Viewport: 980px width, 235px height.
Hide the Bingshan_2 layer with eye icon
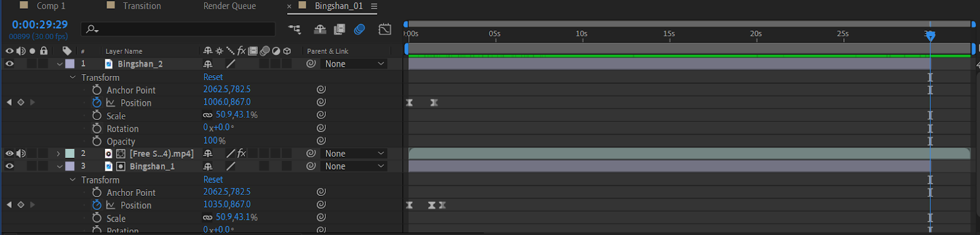click(x=9, y=64)
